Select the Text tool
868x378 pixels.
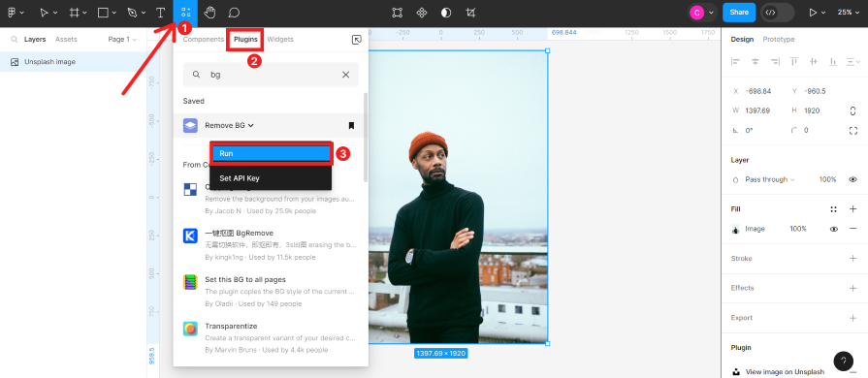click(161, 13)
